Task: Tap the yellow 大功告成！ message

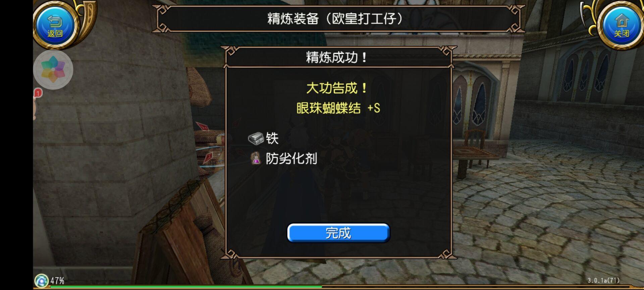Action: 337,88
